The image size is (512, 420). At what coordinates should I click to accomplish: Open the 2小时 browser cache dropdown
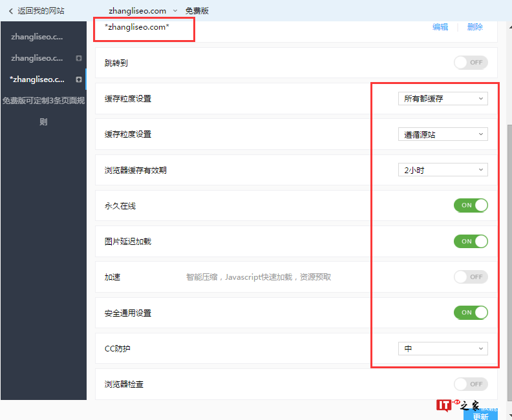[x=443, y=170]
